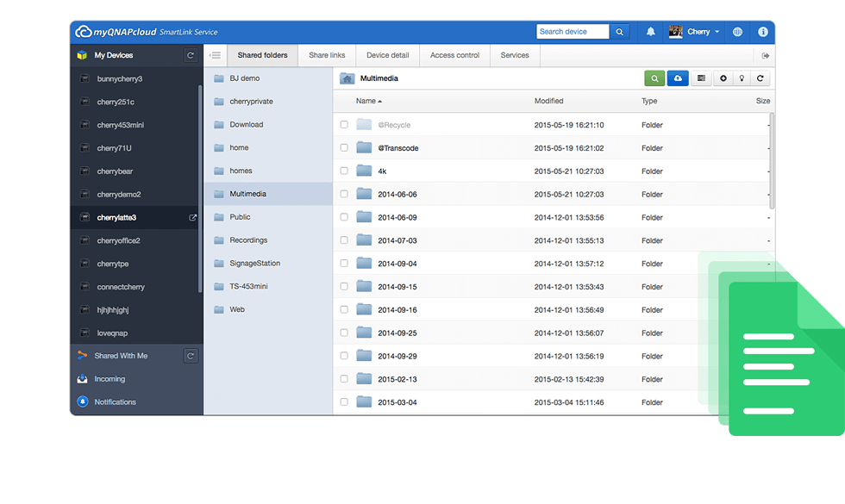This screenshot has width=845, height=504.
Task: Tick the checkbox next to the 4k folder
Action: coord(343,171)
